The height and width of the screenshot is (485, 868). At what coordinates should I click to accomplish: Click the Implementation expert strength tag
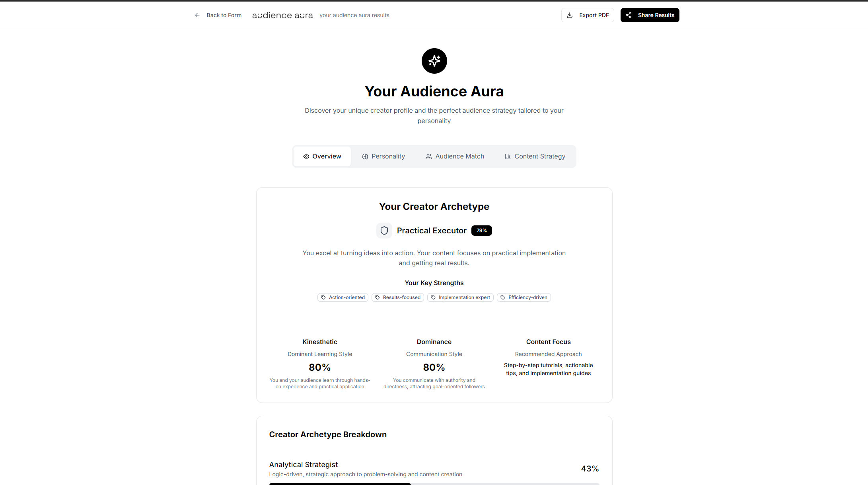[460, 297]
